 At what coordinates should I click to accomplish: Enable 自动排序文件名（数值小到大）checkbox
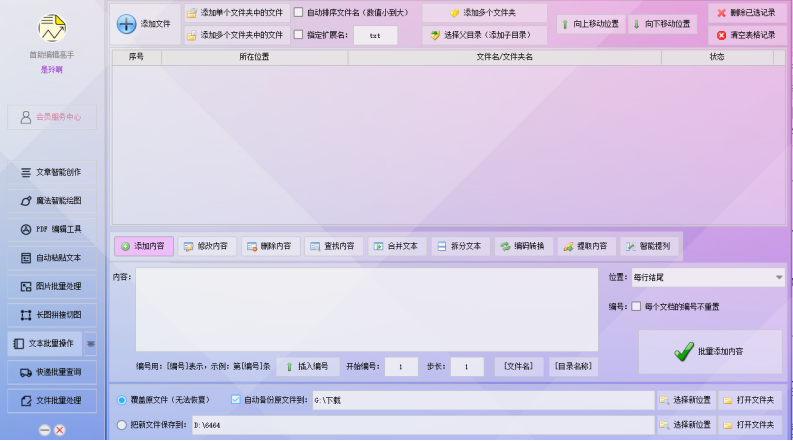click(x=299, y=12)
